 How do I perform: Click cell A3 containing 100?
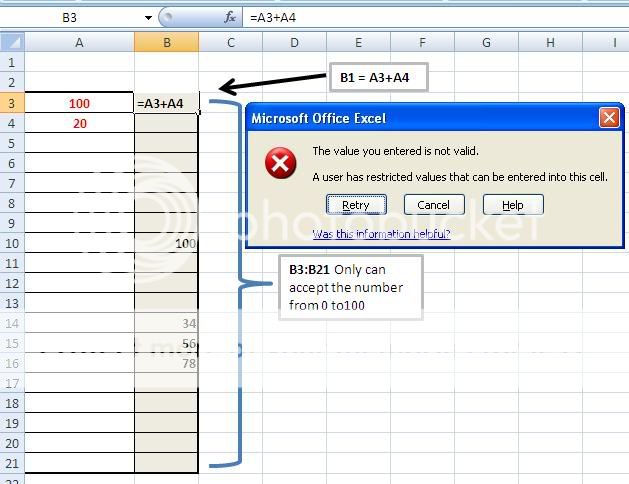79,103
